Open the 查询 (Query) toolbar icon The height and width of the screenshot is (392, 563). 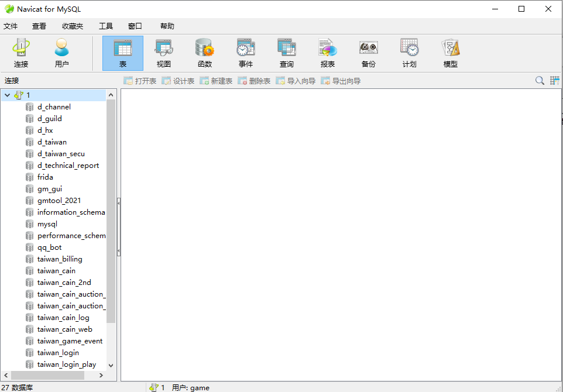tap(286, 53)
